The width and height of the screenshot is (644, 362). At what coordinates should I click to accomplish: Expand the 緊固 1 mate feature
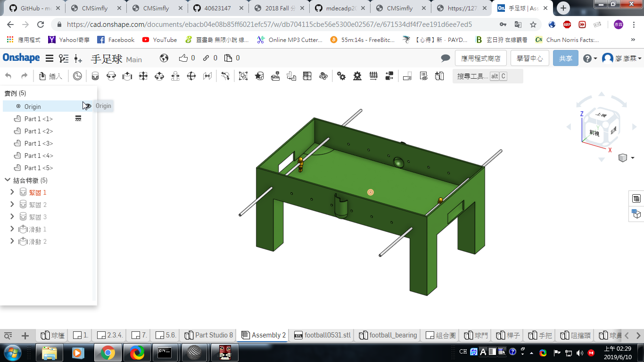pos(12,192)
